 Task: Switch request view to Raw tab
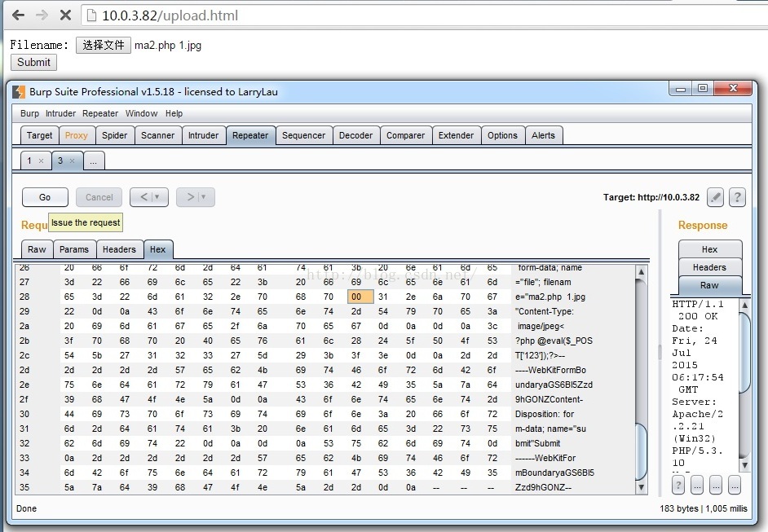point(37,249)
